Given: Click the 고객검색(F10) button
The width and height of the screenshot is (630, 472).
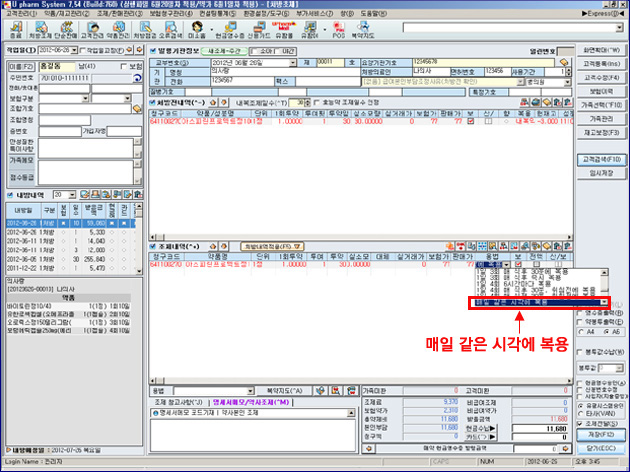Looking at the screenshot, I should point(601,159).
